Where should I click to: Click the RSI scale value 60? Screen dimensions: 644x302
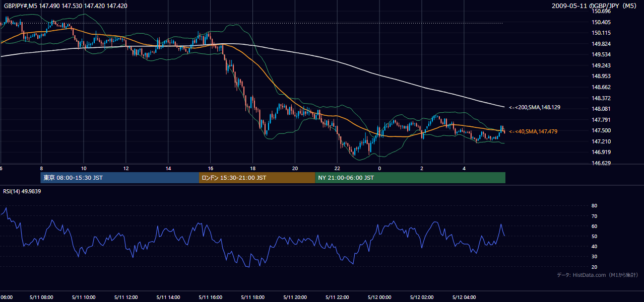click(x=594, y=226)
